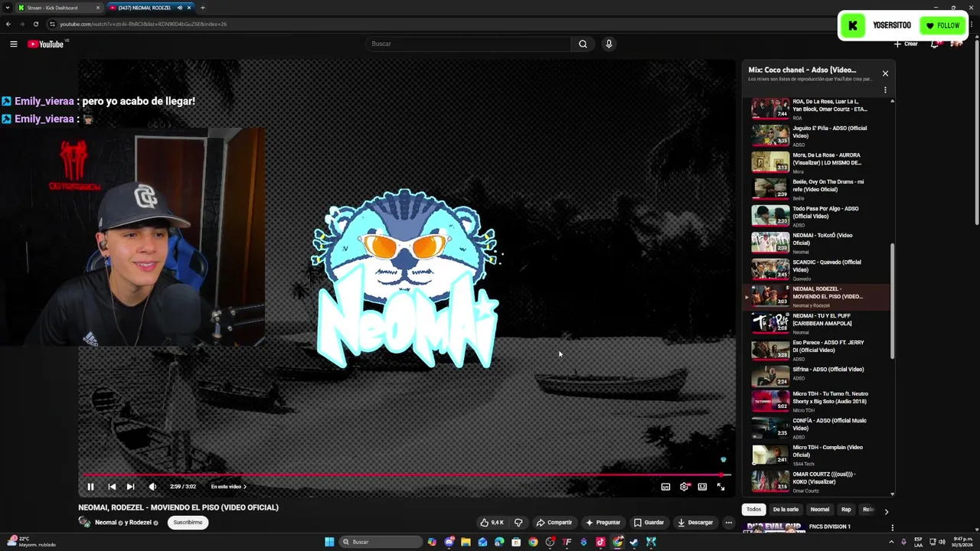The image size is (980, 551).
Task: Open a new browser tab
Action: pyautogui.click(x=202, y=8)
